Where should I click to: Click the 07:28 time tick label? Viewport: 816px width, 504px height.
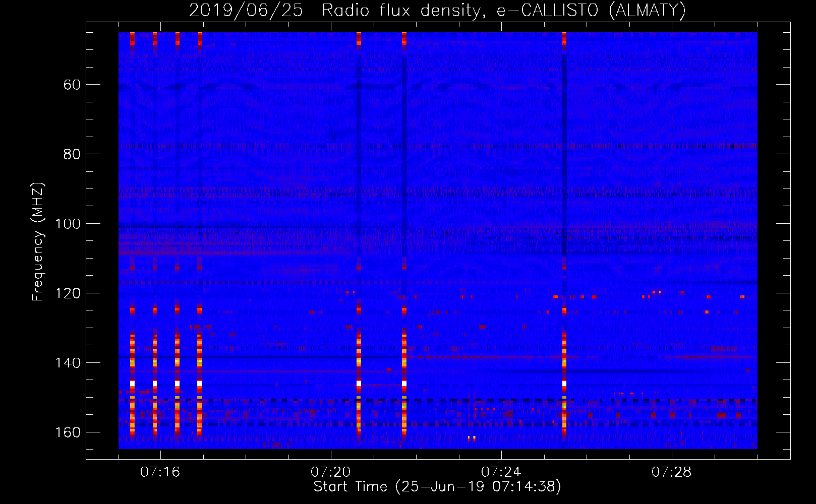point(672,472)
